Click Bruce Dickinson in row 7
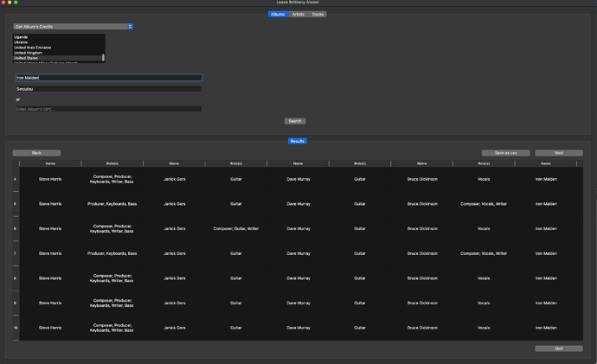This screenshot has width=597, height=364. pyautogui.click(x=422, y=253)
